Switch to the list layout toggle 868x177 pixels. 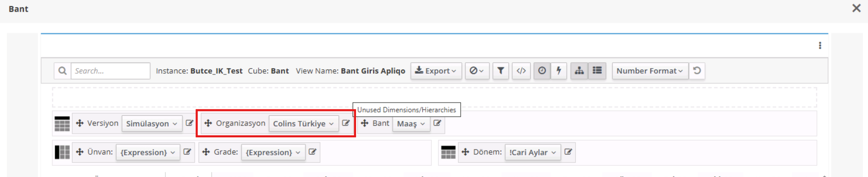pos(597,70)
